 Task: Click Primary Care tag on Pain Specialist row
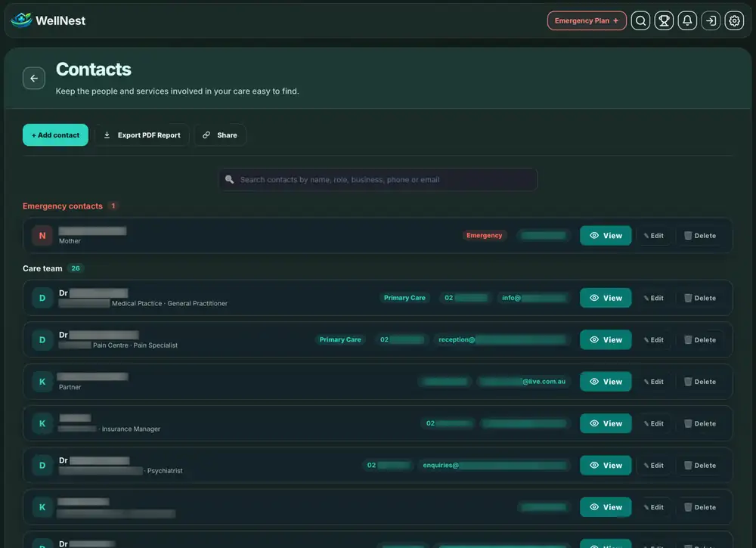(340, 340)
